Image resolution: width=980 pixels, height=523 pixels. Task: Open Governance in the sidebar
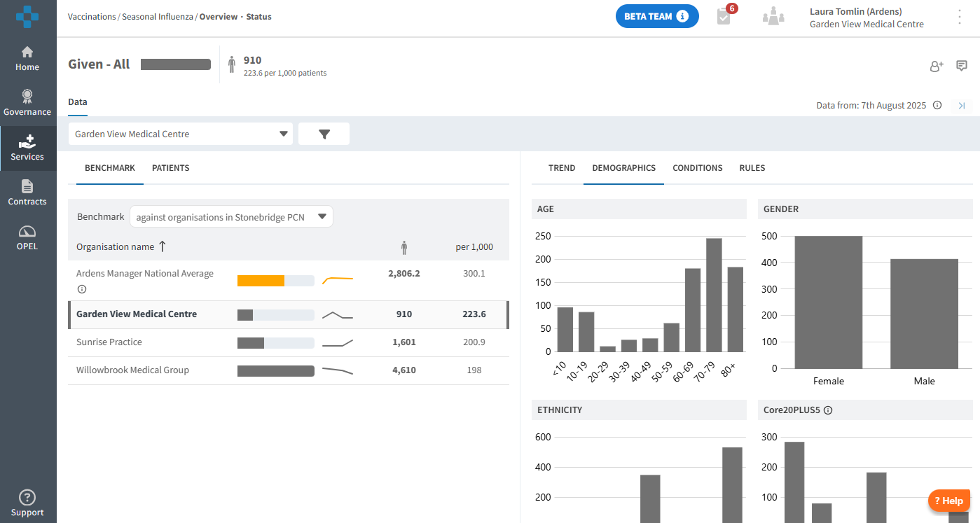(28, 104)
